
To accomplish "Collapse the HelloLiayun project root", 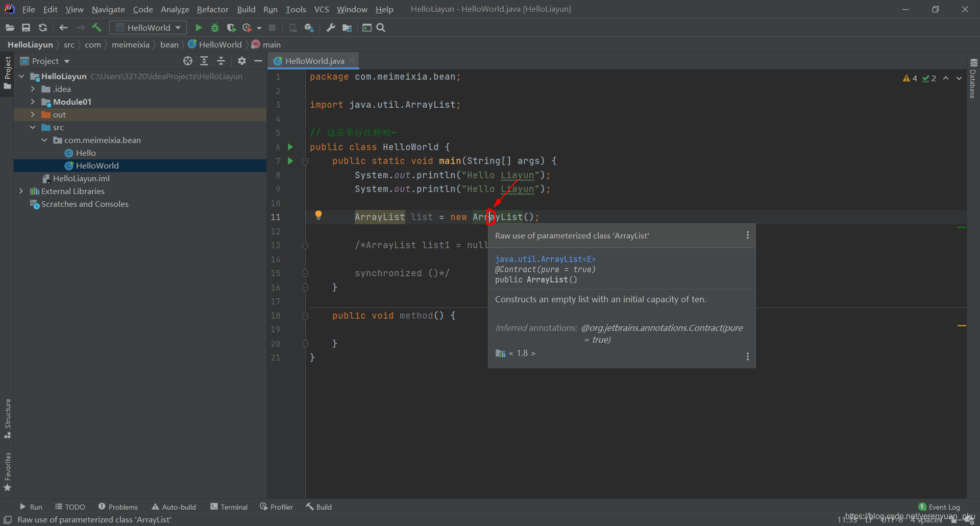I will point(21,76).
